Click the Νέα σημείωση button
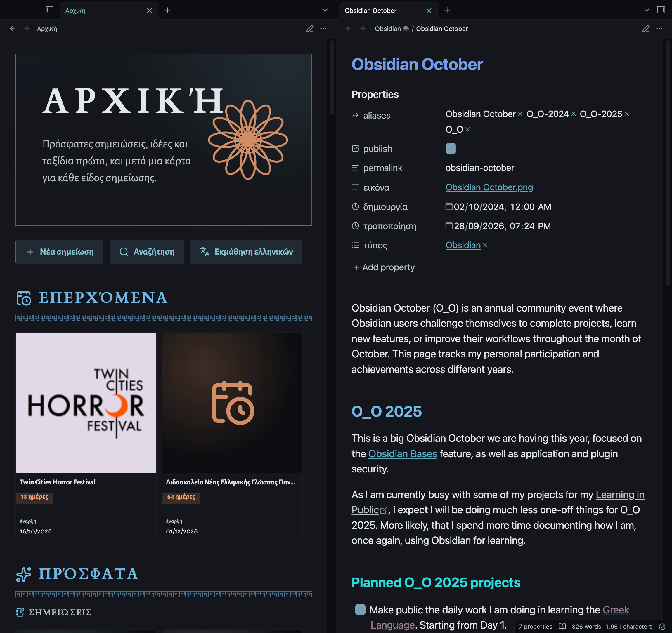 click(x=60, y=252)
